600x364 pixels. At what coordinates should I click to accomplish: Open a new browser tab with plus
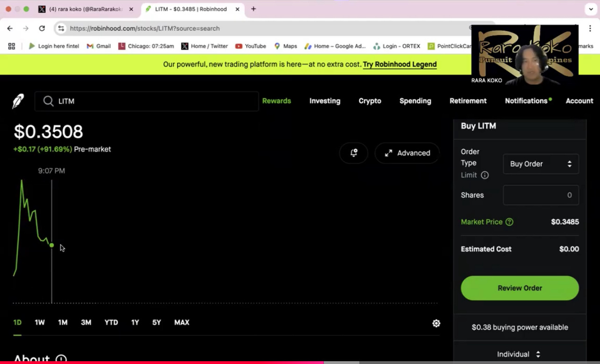[x=253, y=9]
